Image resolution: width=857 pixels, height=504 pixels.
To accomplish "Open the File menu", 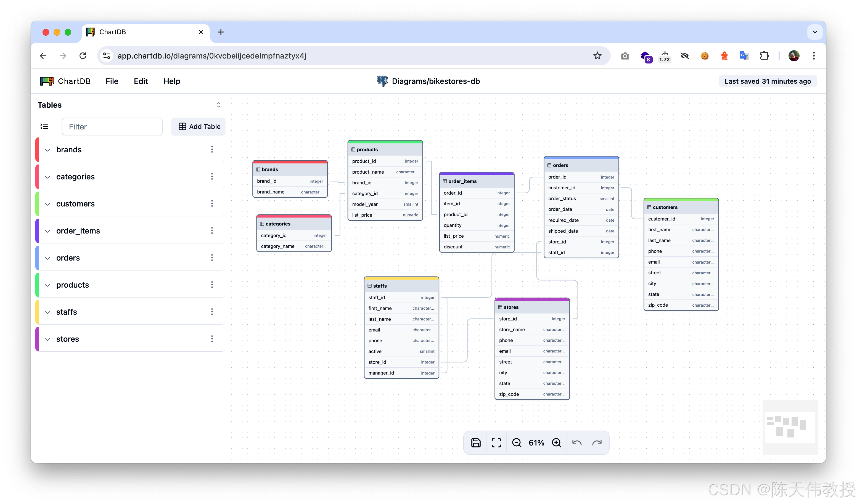I will [112, 81].
